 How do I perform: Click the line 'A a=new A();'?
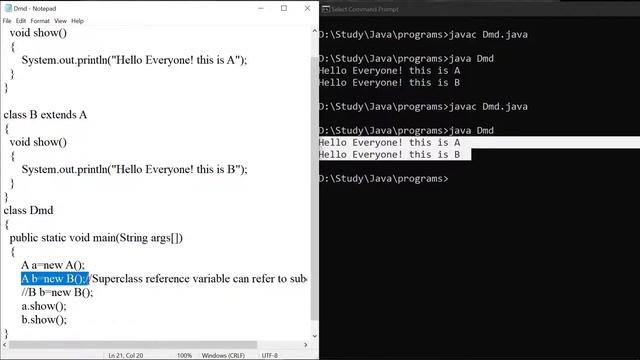click(53, 265)
